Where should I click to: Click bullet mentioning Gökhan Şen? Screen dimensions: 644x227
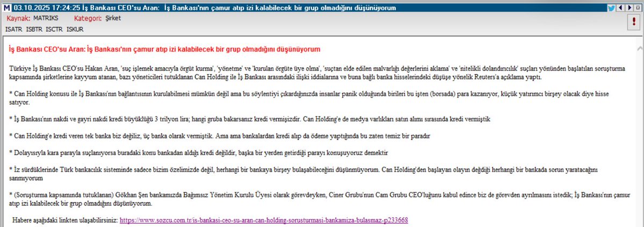pos(319,200)
